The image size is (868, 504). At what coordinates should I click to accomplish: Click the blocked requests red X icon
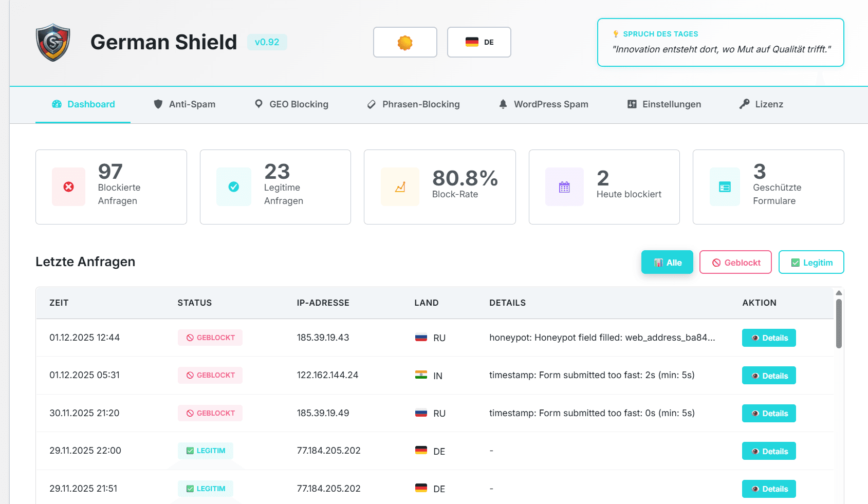tap(68, 186)
